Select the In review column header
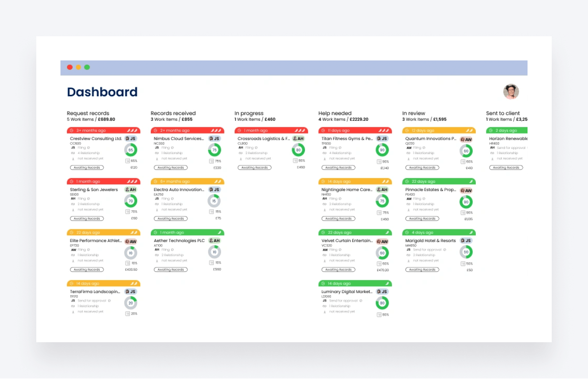This screenshot has height=383, width=588. click(413, 113)
